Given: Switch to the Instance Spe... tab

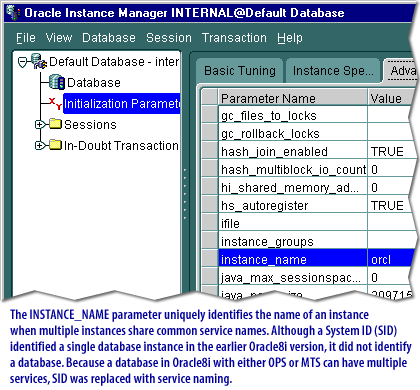Looking at the screenshot, I should click(x=333, y=71).
